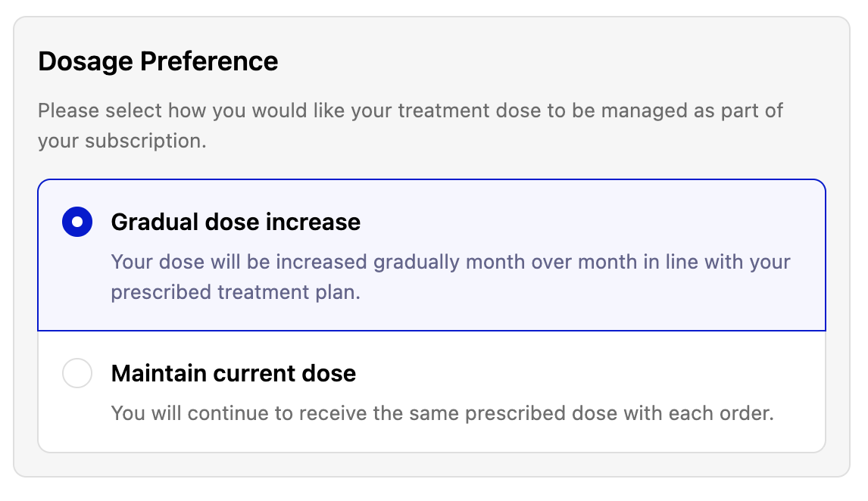Click the "Dosage Preference" heading
Viewport: 868px width, 501px height.
[x=158, y=61]
